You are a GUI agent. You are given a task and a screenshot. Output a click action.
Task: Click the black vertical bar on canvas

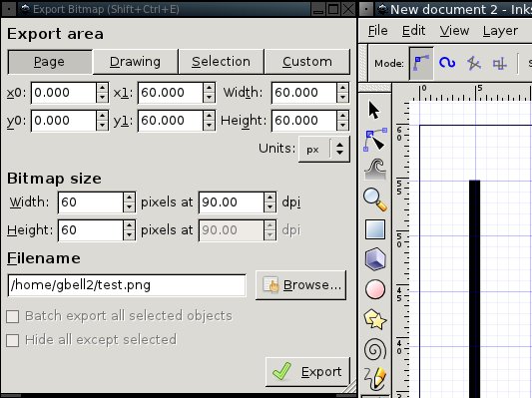point(475,289)
